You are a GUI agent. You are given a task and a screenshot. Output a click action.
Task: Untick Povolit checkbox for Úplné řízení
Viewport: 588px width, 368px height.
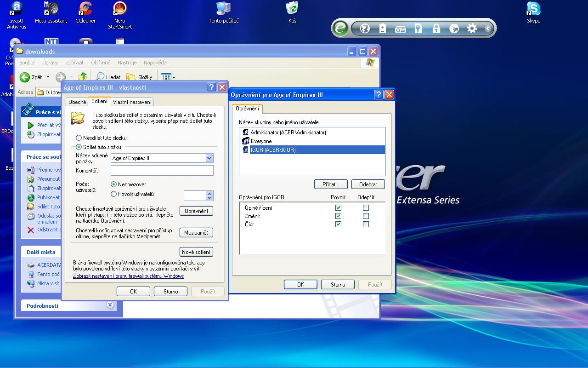[338, 208]
